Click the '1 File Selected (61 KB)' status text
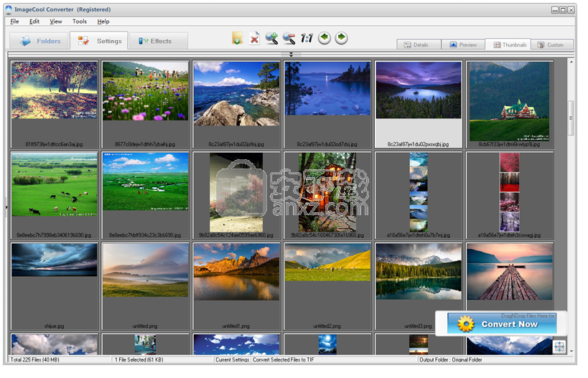Viewport: 588px width, 378px height. pyautogui.click(x=139, y=359)
